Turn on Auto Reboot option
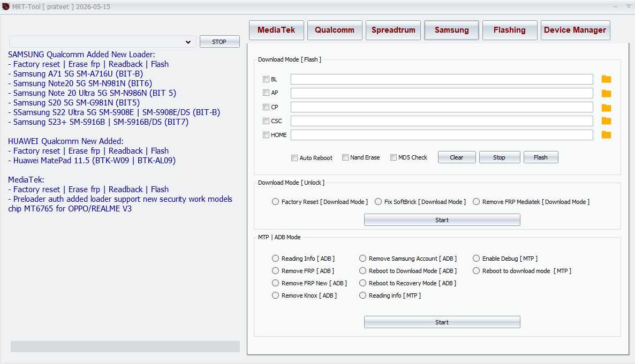This screenshot has width=635, height=364. pyautogui.click(x=294, y=158)
